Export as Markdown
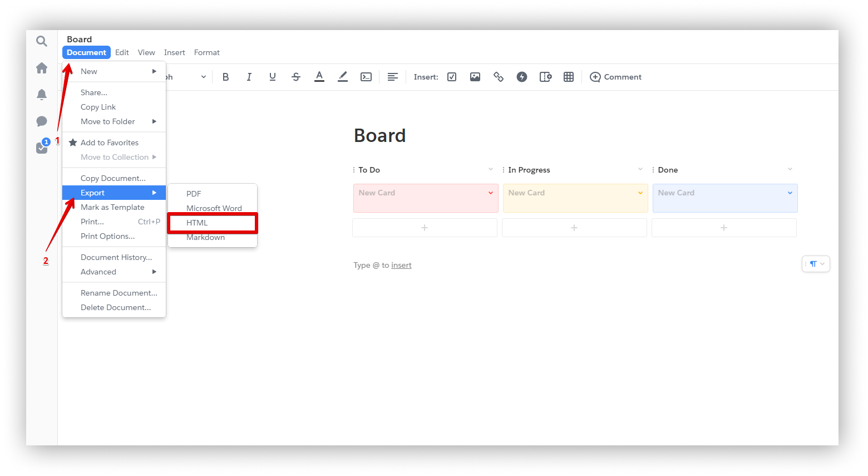Image resolution: width=868 pixels, height=476 pixels. click(213, 238)
